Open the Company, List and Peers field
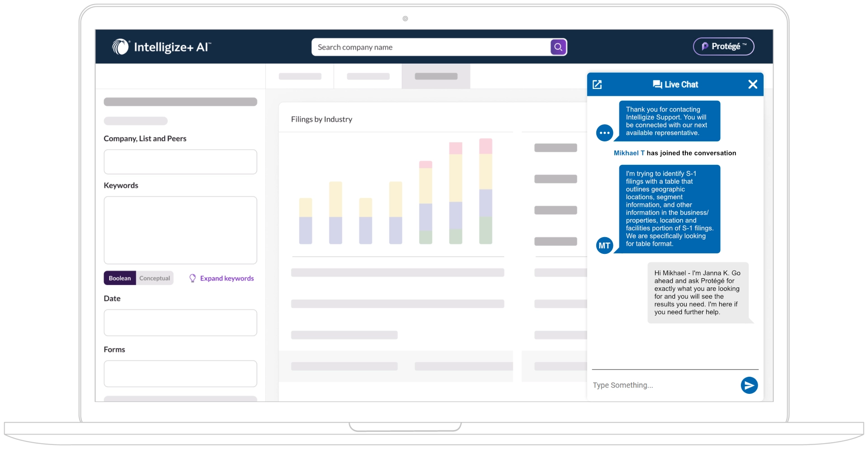 pos(180,162)
